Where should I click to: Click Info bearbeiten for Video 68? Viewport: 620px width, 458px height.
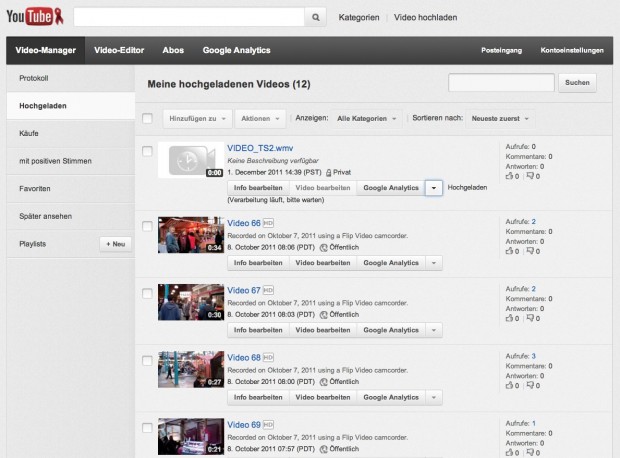[258, 397]
